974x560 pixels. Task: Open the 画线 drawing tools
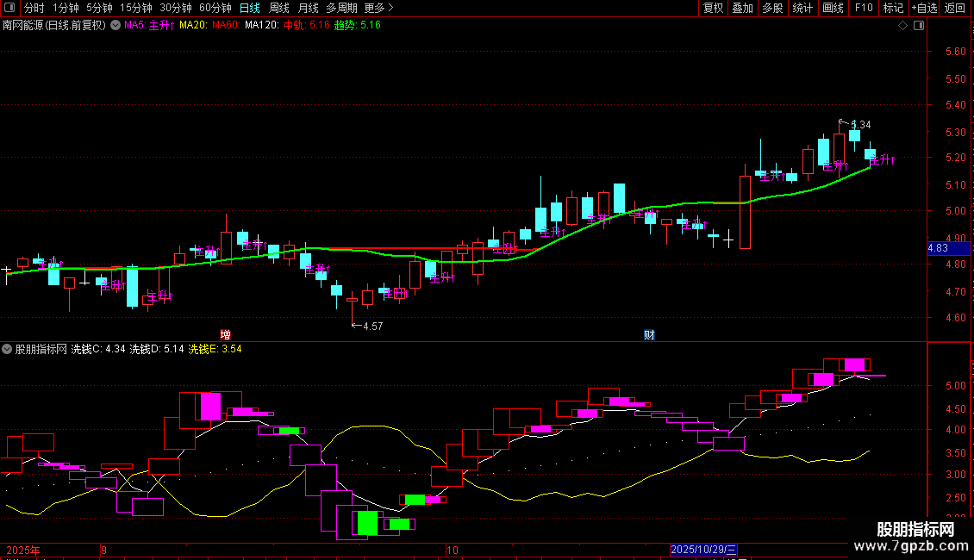click(x=833, y=8)
